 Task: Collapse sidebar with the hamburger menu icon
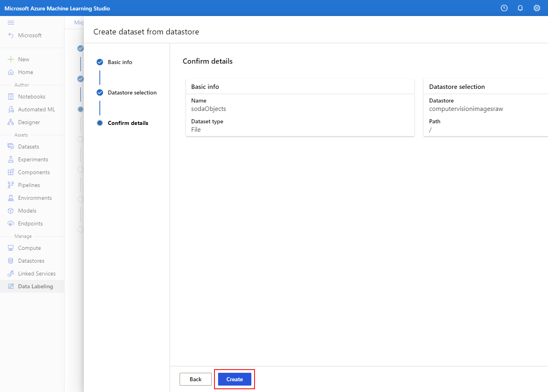[x=11, y=22]
